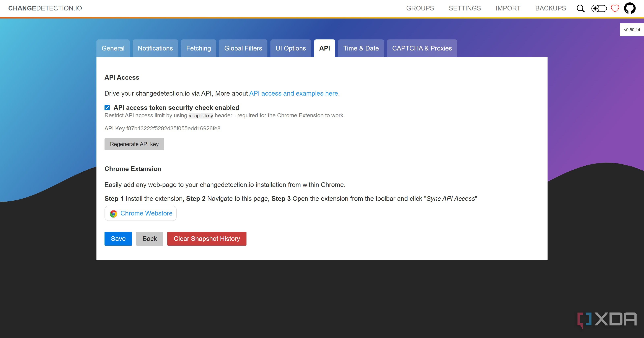The width and height of the screenshot is (644, 338).
Task: Open GROUPS in top navigation
Action: (x=420, y=8)
